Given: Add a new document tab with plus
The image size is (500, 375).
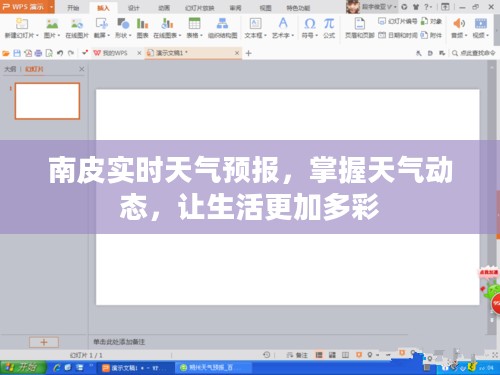Looking at the screenshot, I should [x=248, y=53].
